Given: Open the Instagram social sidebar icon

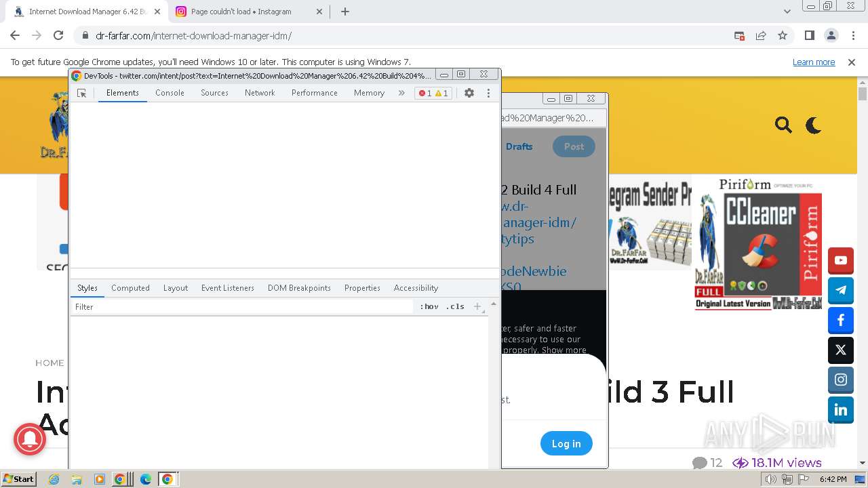Looking at the screenshot, I should click(841, 380).
